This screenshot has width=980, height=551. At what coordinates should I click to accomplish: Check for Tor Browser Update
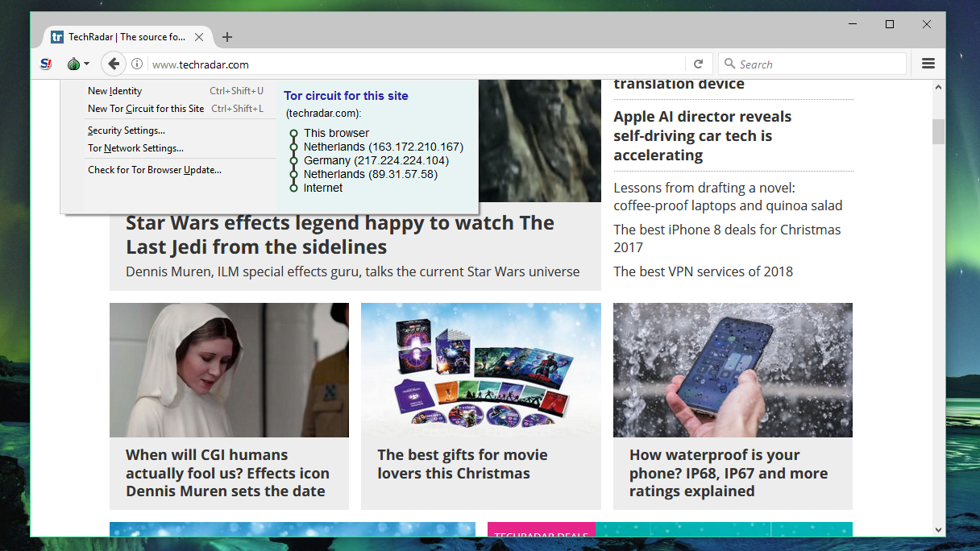(154, 170)
